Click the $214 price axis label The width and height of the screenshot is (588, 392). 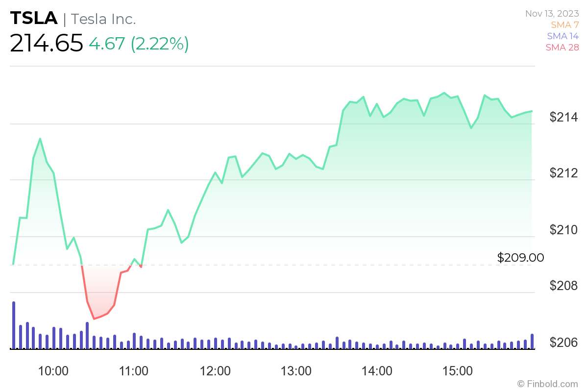pos(564,117)
